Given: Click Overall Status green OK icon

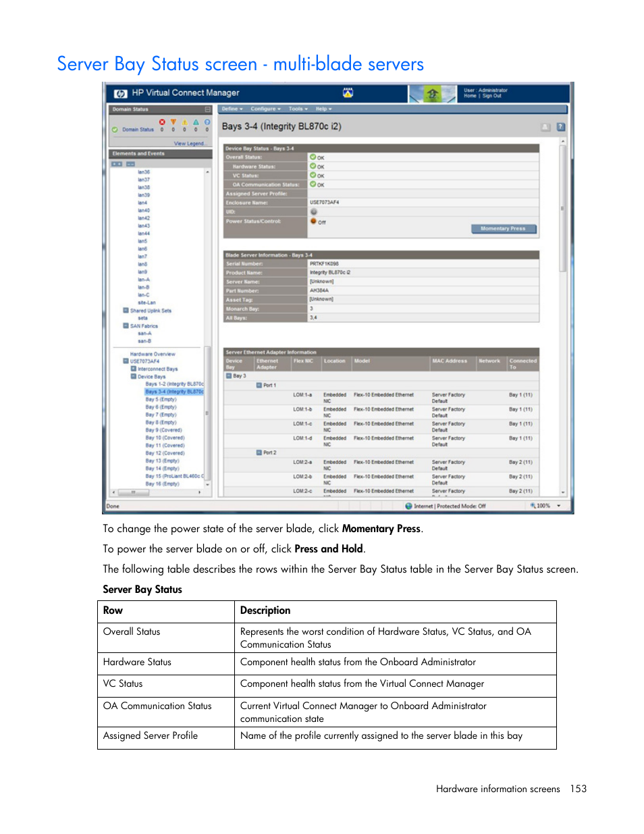Looking at the screenshot, I should click(x=313, y=157).
